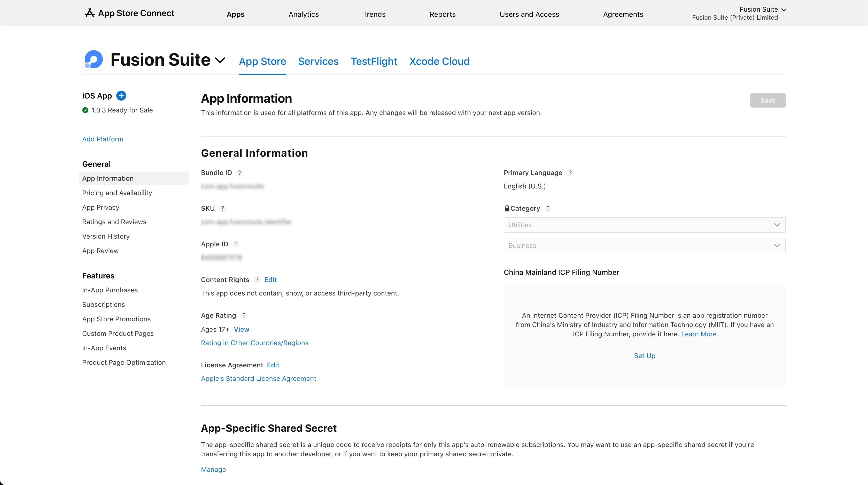The image size is (868, 485).
Task: Click the SKU help question mark
Action: pyautogui.click(x=222, y=208)
